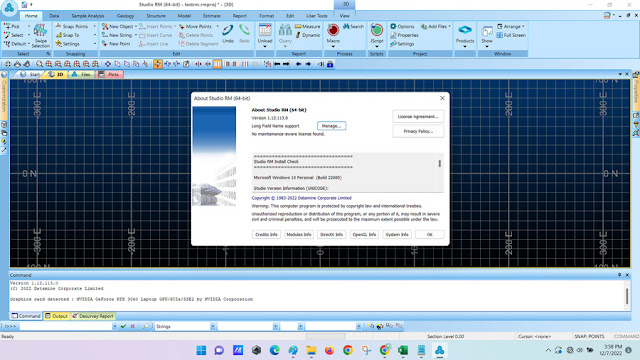640x360 pixels.
Task: Click the System Info button
Action: [397, 234]
